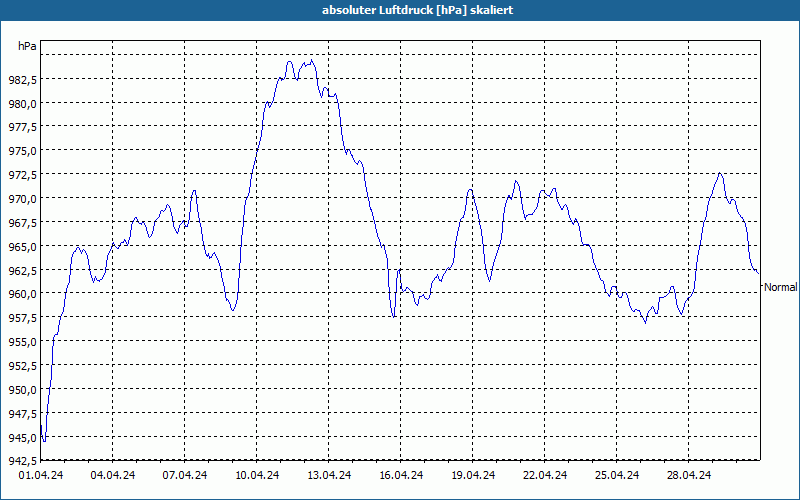This screenshot has height=500, width=800.
Task: Select the 04.04.24 date label
Action: click(113, 475)
